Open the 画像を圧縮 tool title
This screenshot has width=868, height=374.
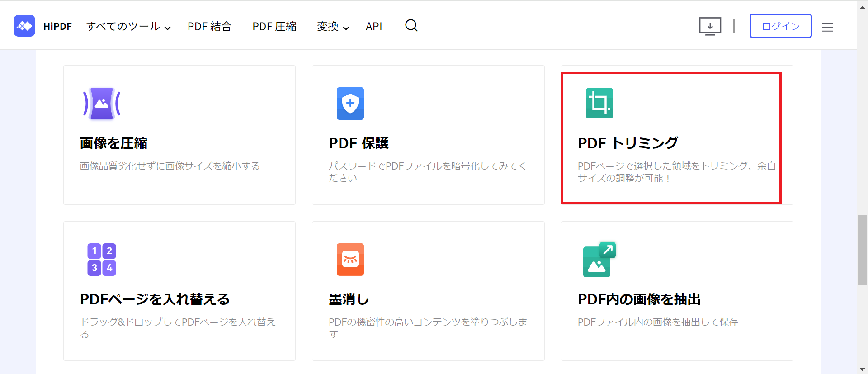pyautogui.click(x=114, y=143)
